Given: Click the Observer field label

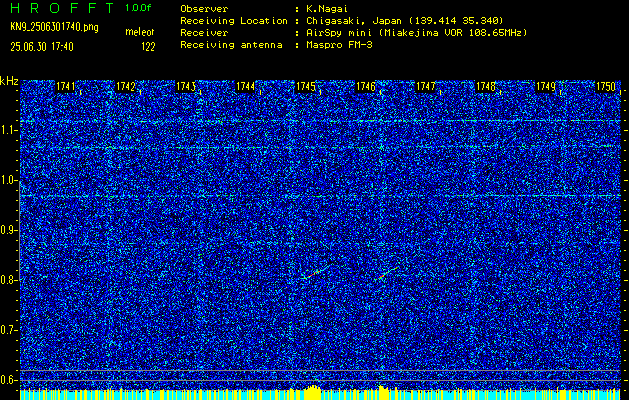Looking at the screenshot, I should [204, 8].
